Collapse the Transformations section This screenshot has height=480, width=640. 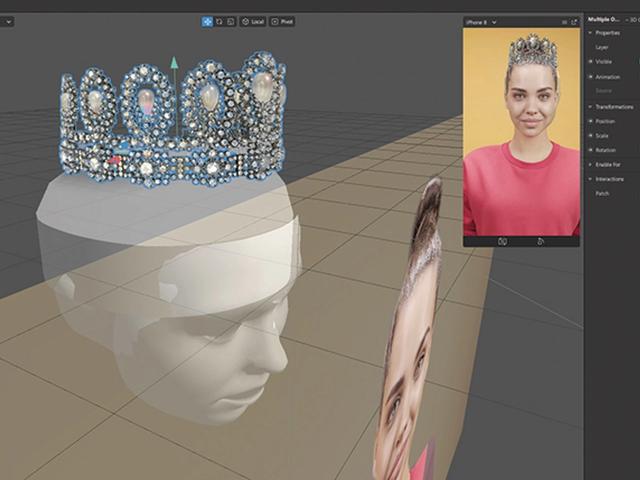590,107
